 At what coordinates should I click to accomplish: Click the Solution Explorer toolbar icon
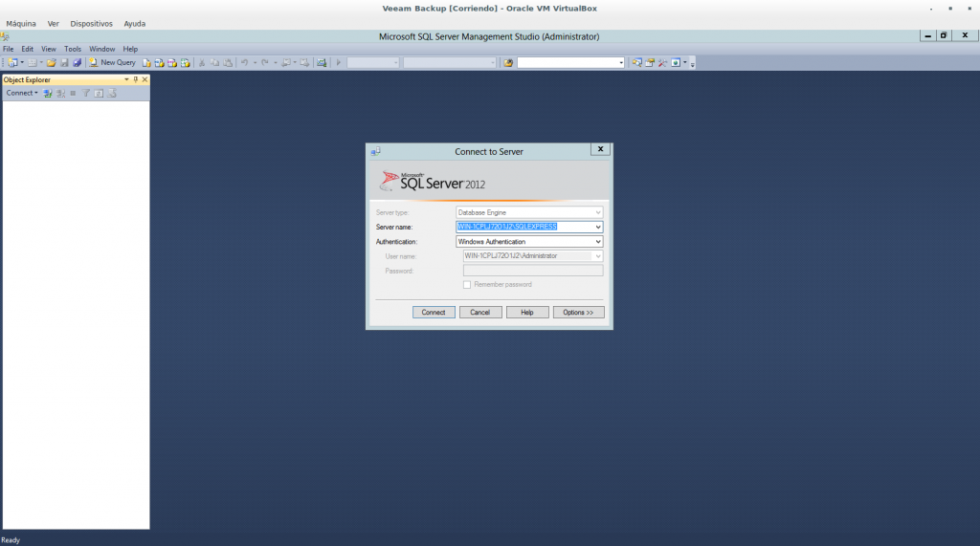click(636, 62)
